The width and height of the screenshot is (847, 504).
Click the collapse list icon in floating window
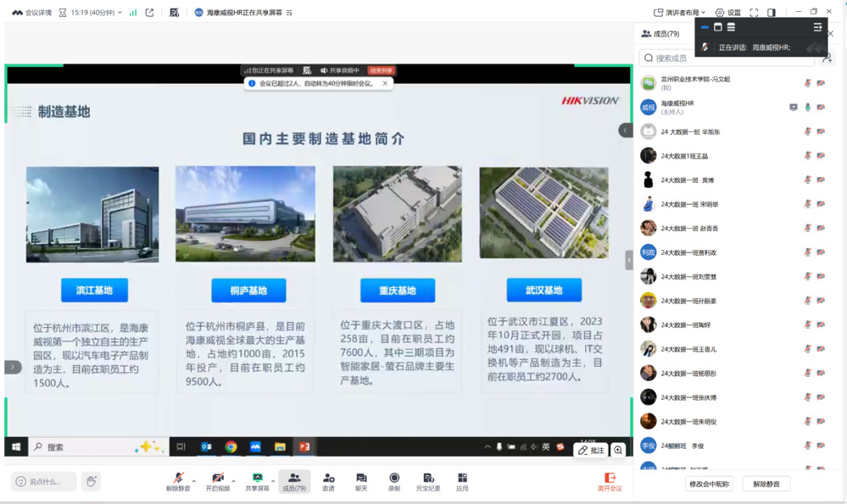click(x=817, y=27)
